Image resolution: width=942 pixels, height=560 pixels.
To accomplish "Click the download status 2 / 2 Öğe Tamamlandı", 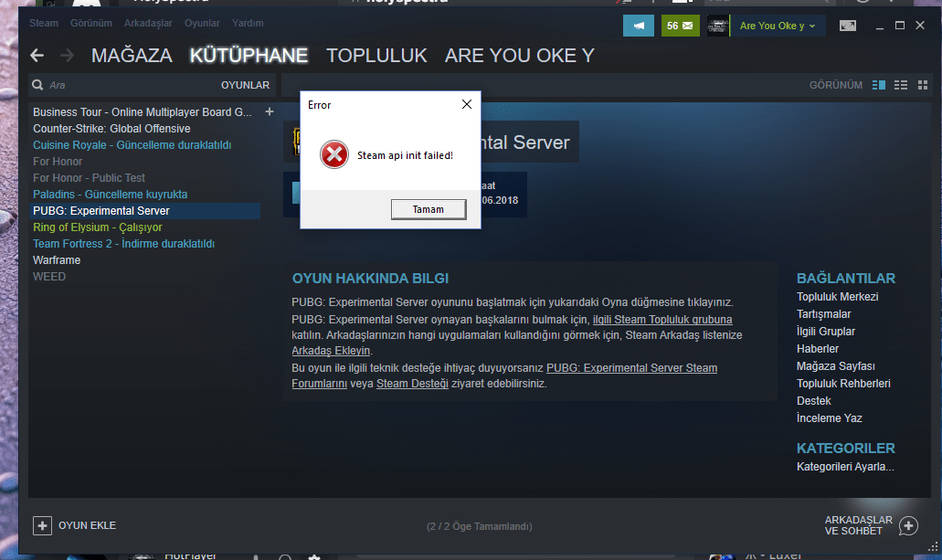I will point(480,526).
